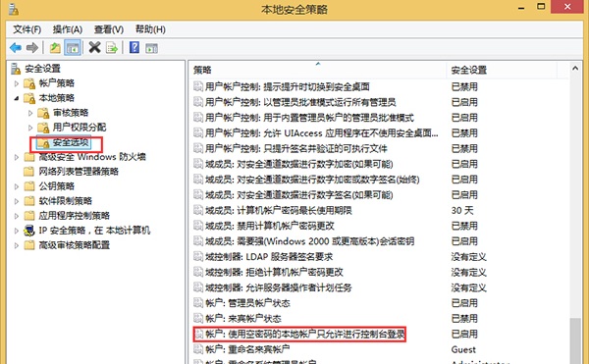Click the policy icon beside 帐户: 重命名来宾帐户
Viewport: 589px width, 364px height.
click(x=198, y=349)
